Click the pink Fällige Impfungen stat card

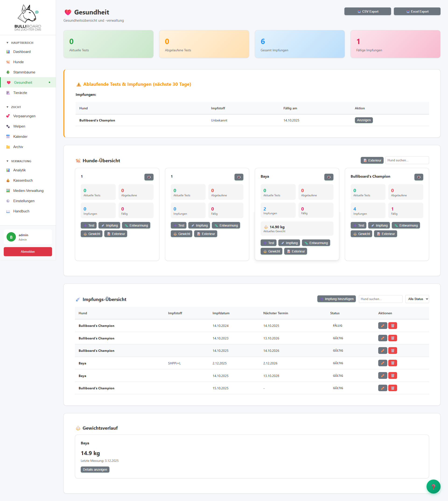tap(395, 44)
